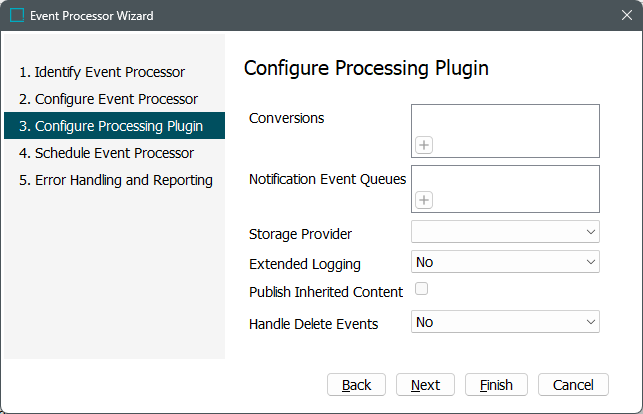
Task: Go to Identify Event Processor step
Action: pos(102,72)
